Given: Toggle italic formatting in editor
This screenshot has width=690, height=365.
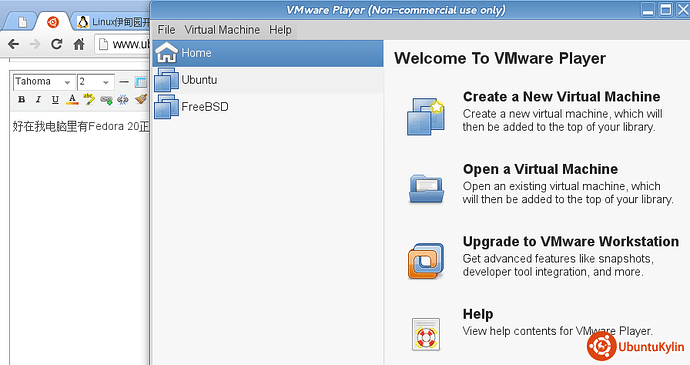Looking at the screenshot, I should point(38,100).
